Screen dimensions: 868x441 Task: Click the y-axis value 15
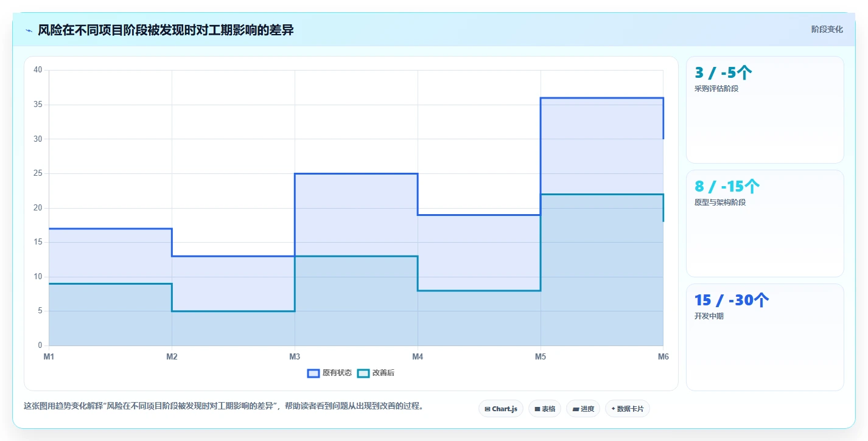[x=38, y=242]
